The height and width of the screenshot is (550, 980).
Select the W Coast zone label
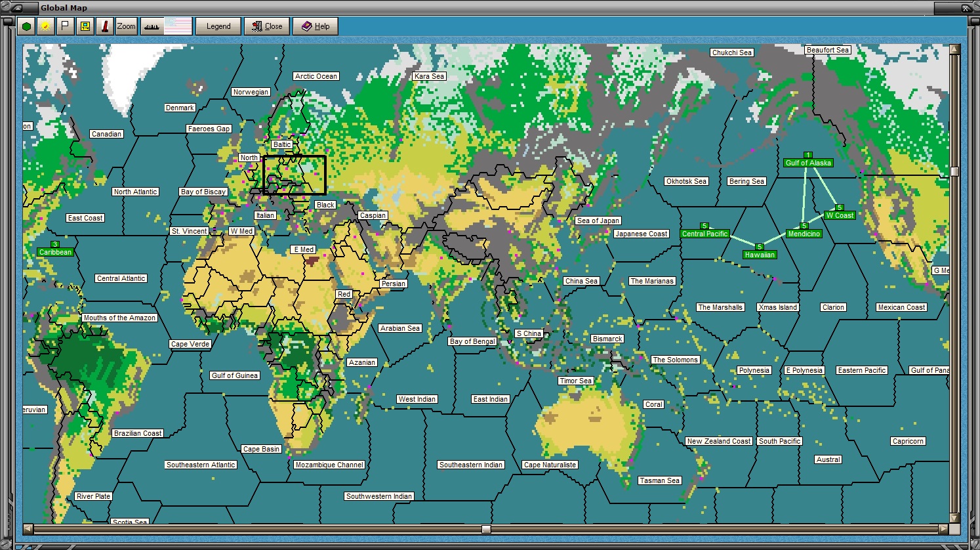840,215
